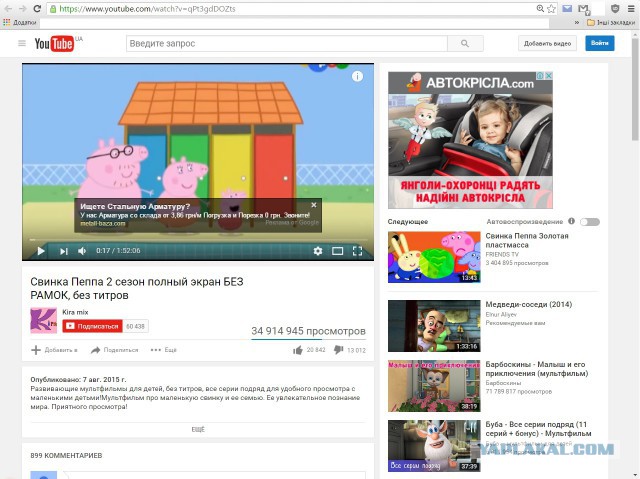Open Барбоскины Малыш и его приключения thumbnail
The height and width of the screenshot is (479, 640).
pyautogui.click(x=434, y=386)
